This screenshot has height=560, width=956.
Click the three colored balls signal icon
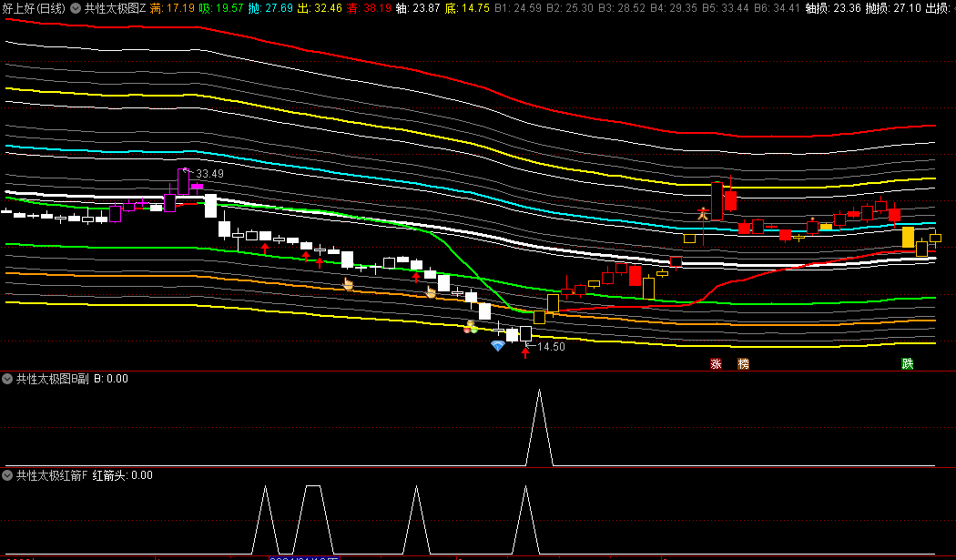pos(471,327)
